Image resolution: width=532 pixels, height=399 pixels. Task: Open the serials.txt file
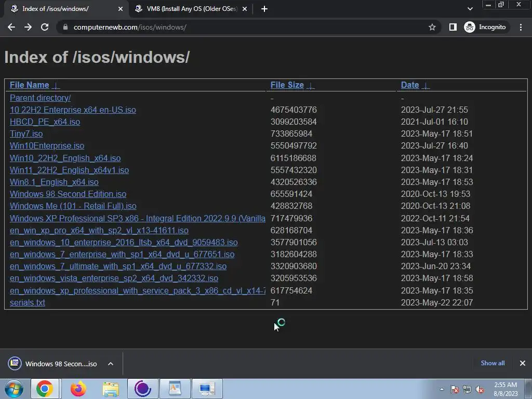pos(27,302)
